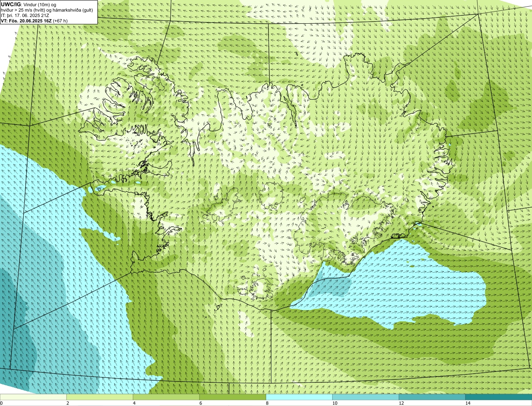Viewport: 532px width, 406px height.
Task: Select the light green 2–4 color bar segment
Action: pos(100,397)
